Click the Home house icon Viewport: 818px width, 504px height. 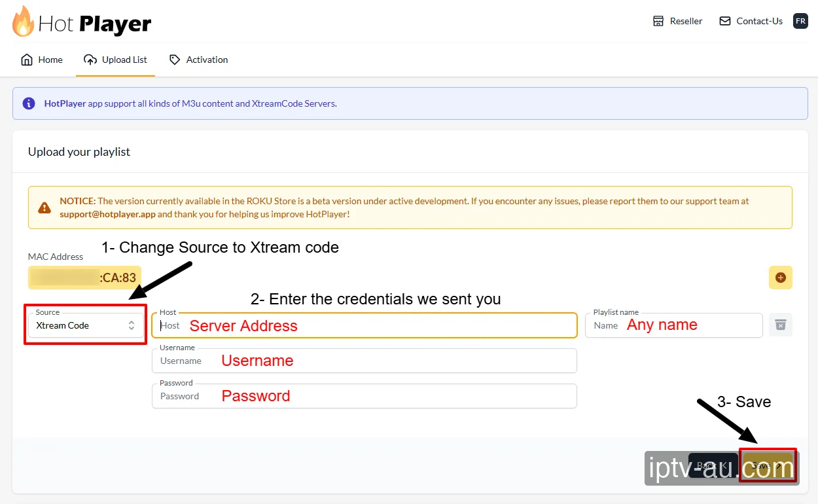point(27,60)
